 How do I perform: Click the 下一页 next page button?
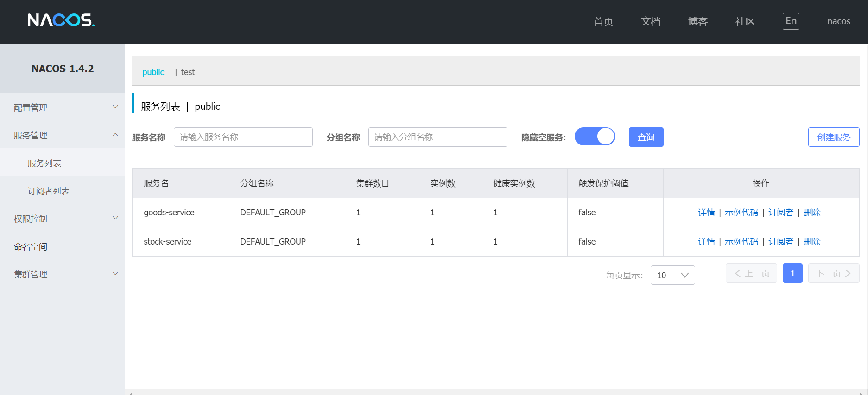coord(834,273)
